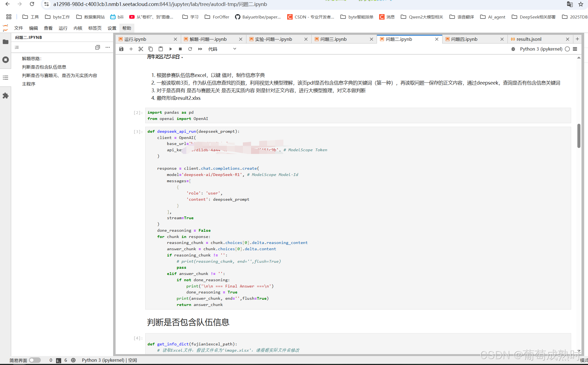
Task: Open the 内核 (Kernel) menu
Action: click(78, 28)
